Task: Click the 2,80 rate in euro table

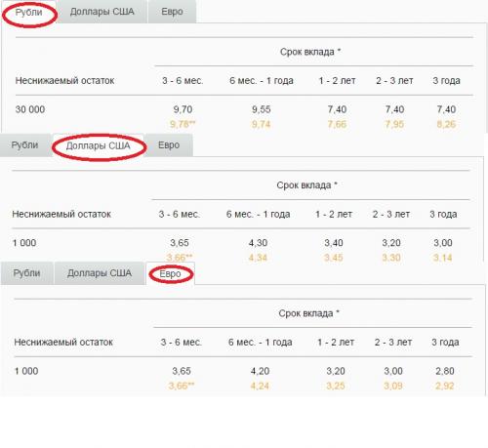Action: [445, 371]
